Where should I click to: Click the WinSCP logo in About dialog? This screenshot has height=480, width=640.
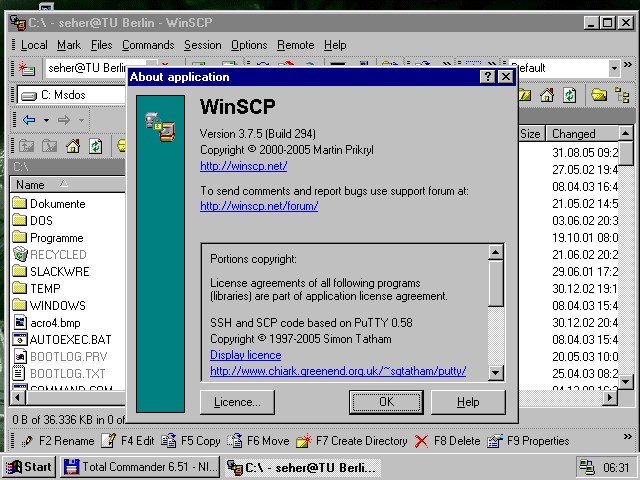(160, 127)
